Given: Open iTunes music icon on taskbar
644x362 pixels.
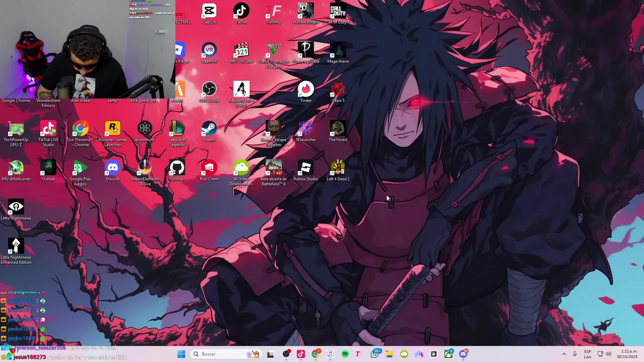Looking at the screenshot, I should [x=330, y=354].
